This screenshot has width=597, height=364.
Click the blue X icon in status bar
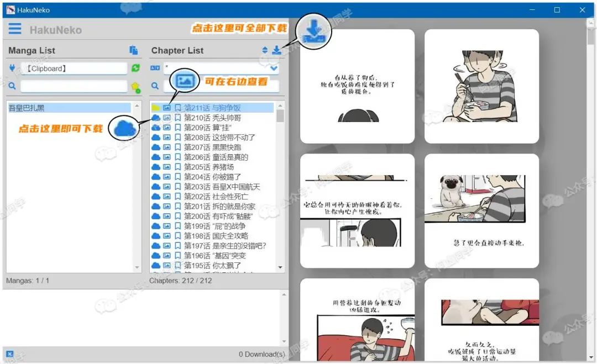point(10,354)
